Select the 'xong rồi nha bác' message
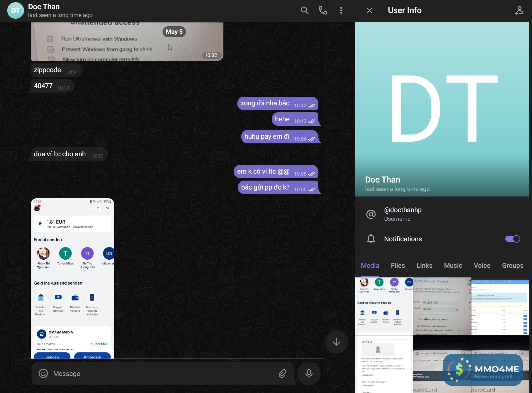Image resolution: width=532 pixels, height=393 pixels. click(278, 103)
